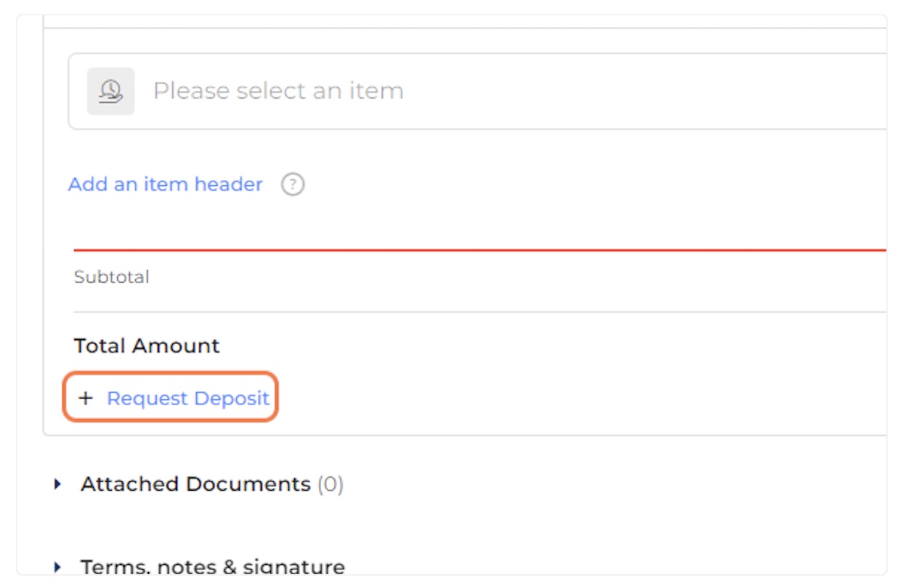Click the plus icon before Request Deposit
The image size is (911, 588).
86,398
